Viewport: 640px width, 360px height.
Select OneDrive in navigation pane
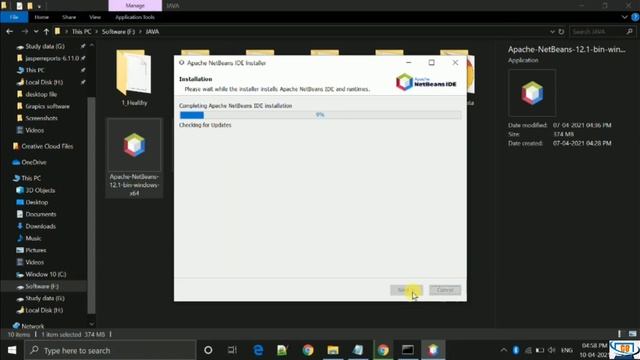click(33, 162)
